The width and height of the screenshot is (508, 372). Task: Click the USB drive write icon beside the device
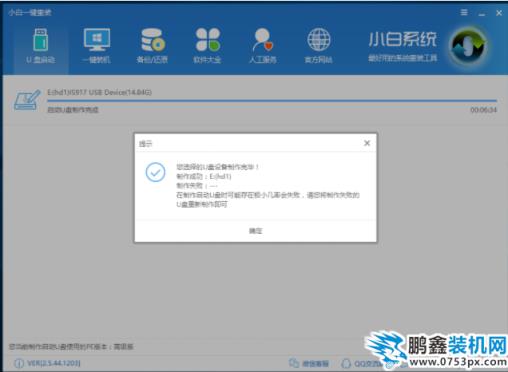click(27, 99)
